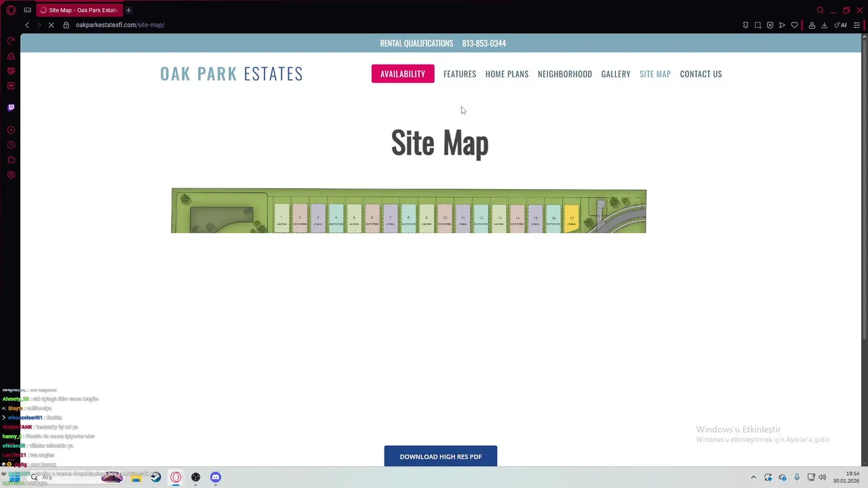Open the Home Plans menu item

click(x=507, y=74)
